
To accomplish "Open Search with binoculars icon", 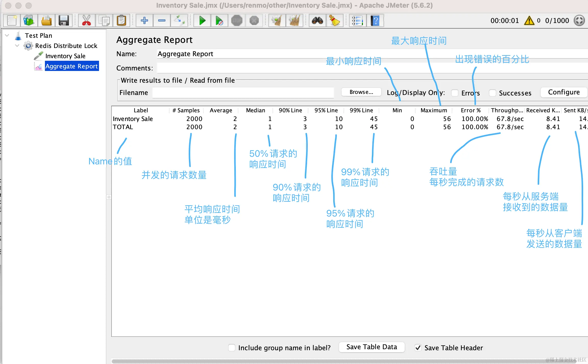I will coord(317,20).
